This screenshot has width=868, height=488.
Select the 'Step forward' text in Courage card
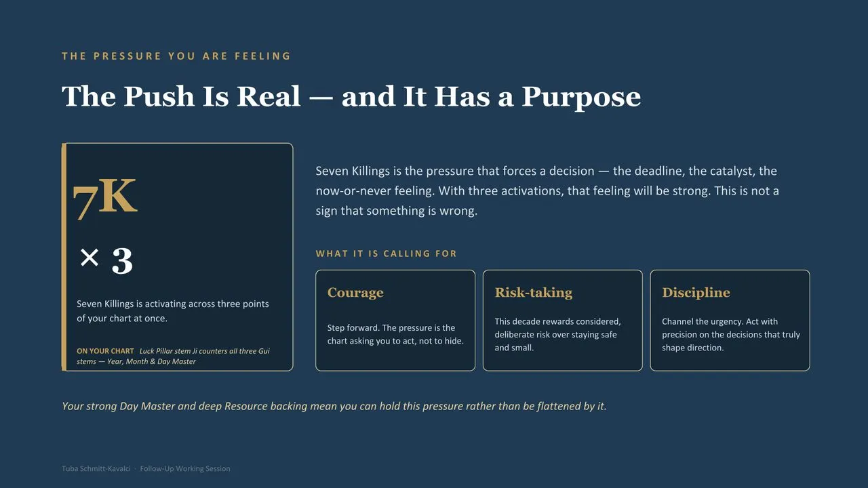tap(395, 334)
